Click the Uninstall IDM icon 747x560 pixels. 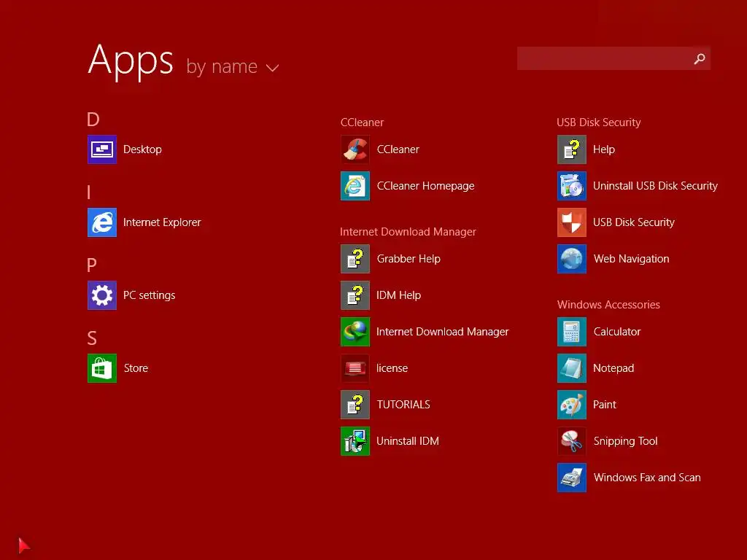coord(355,441)
